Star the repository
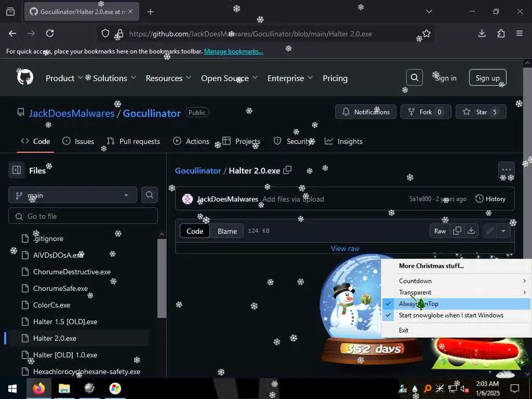532x399 pixels. [481, 112]
